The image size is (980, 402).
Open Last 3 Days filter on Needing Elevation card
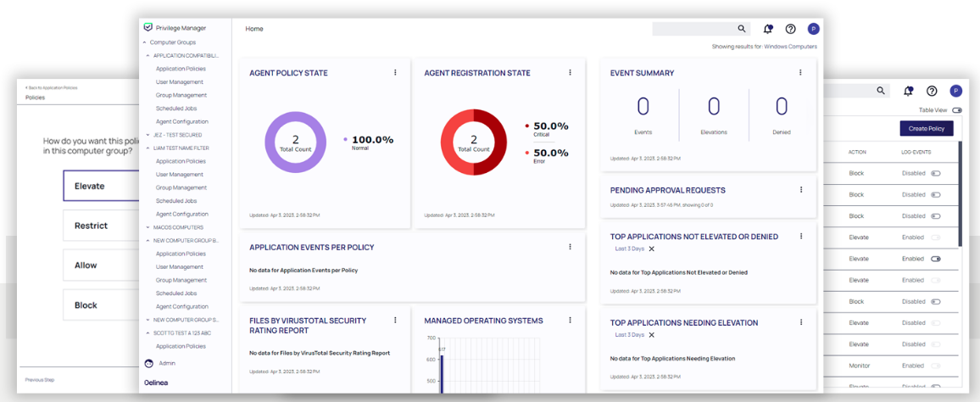[x=630, y=335]
